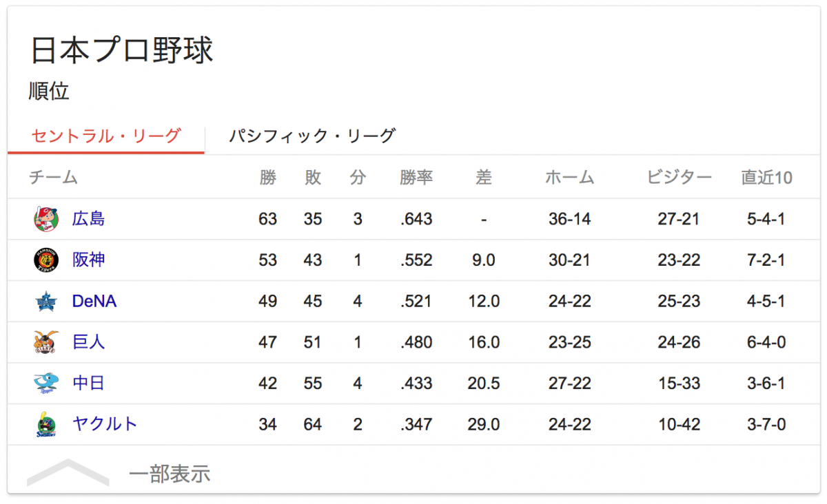Image resolution: width=827 pixels, height=504 pixels.
Task: Click the Giants team logo
Action: [46, 342]
